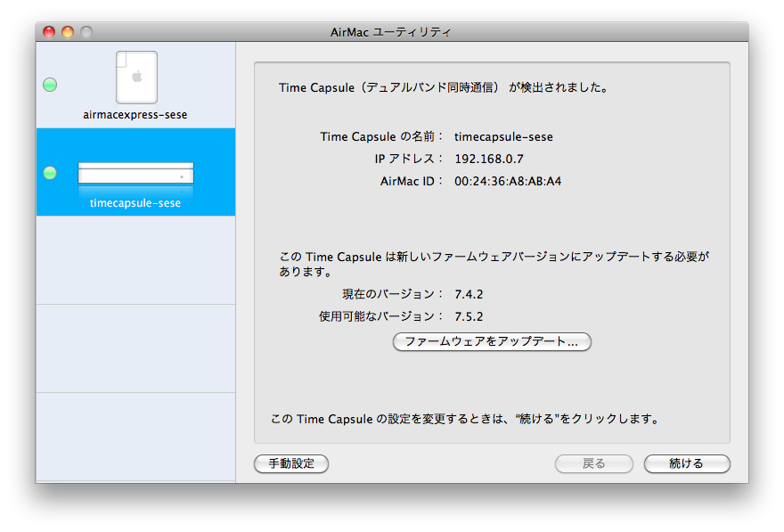
Task: Click the AirMac ID value 00:24:36:A8:AB:A4
Action: pos(508,181)
